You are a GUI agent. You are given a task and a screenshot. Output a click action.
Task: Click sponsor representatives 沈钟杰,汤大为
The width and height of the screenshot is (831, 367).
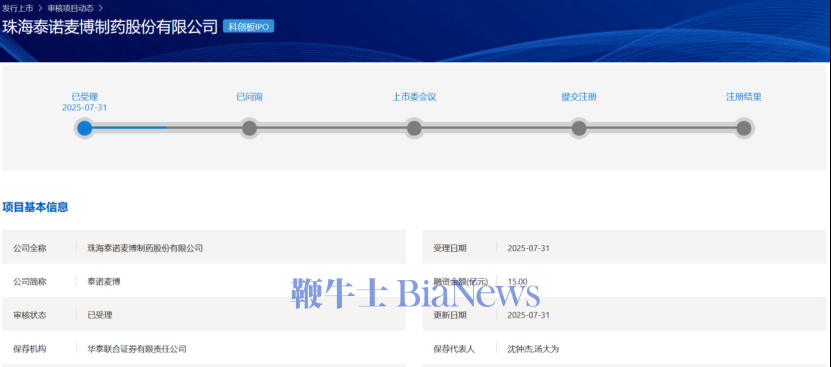(x=533, y=349)
